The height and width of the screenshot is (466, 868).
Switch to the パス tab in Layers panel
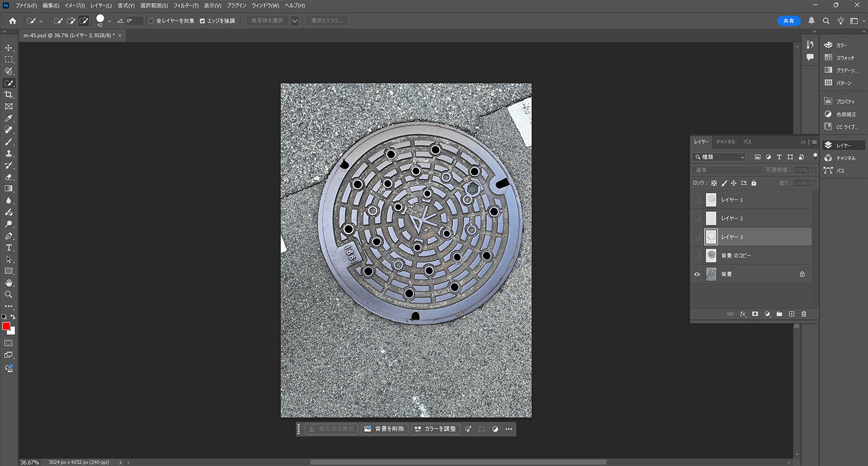(747, 142)
